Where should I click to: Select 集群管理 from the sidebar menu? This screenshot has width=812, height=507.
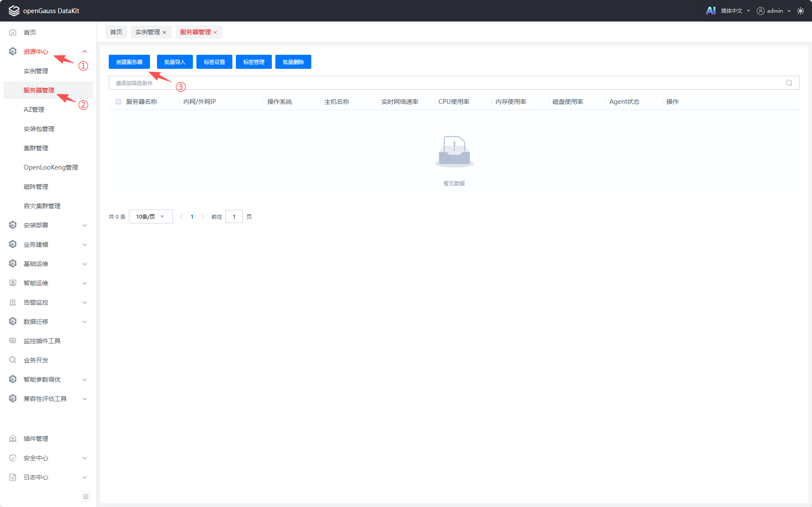[x=36, y=148]
